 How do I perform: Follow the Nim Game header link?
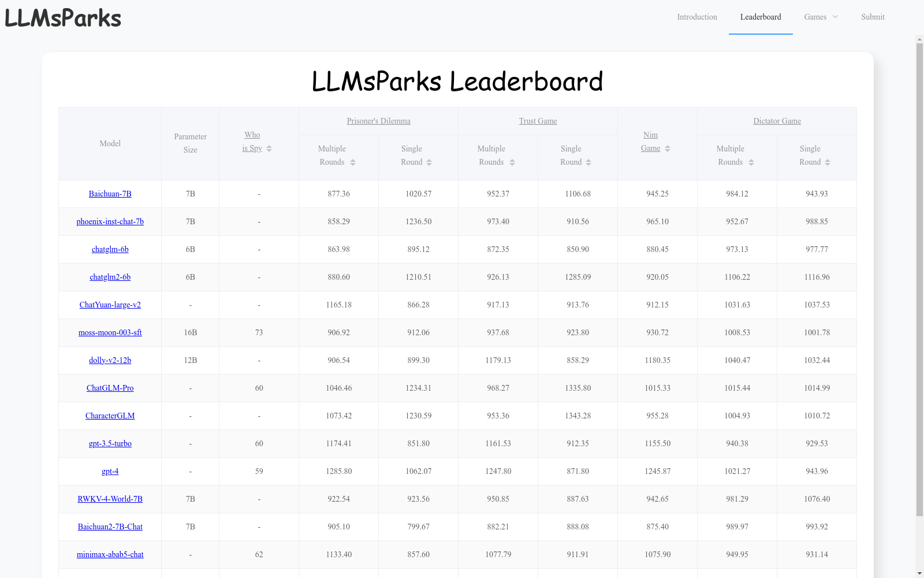pos(651,142)
